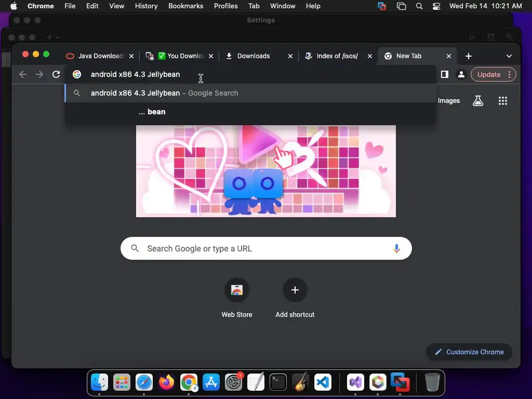The height and width of the screenshot is (399, 532).
Task: Switch to the Downloads tab
Action: click(x=254, y=56)
